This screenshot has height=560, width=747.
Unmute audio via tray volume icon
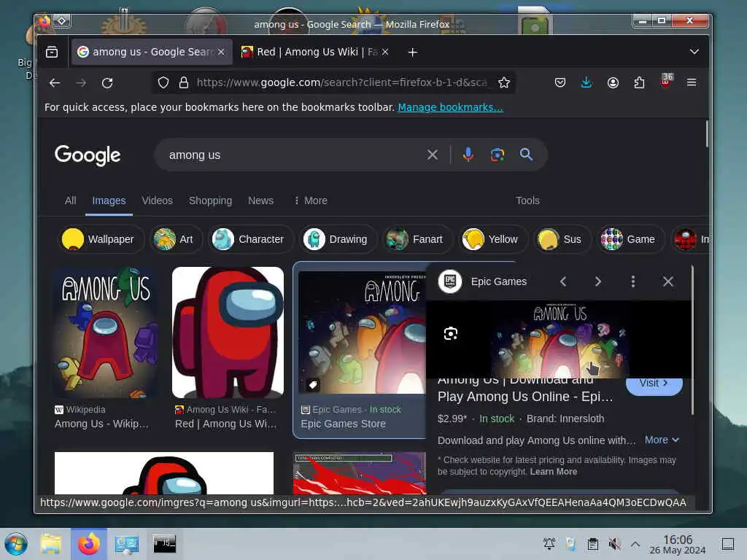click(614, 544)
